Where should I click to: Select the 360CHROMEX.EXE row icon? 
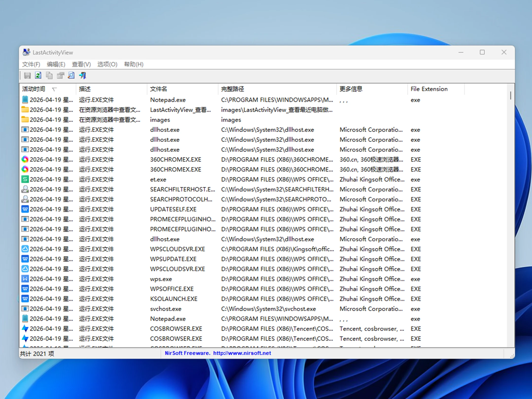click(25, 160)
